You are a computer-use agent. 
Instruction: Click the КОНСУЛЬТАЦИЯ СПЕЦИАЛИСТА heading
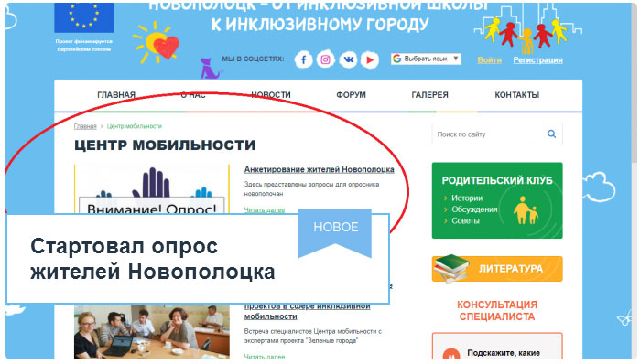(x=497, y=311)
